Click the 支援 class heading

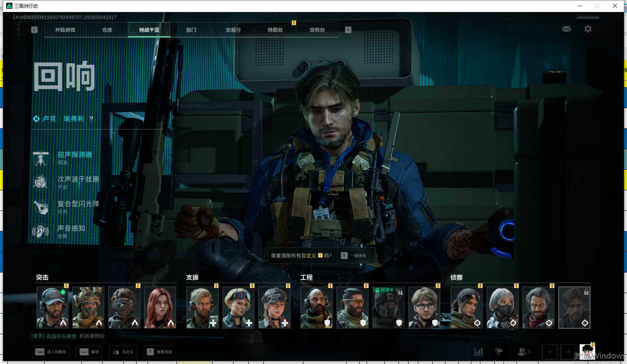[192, 278]
